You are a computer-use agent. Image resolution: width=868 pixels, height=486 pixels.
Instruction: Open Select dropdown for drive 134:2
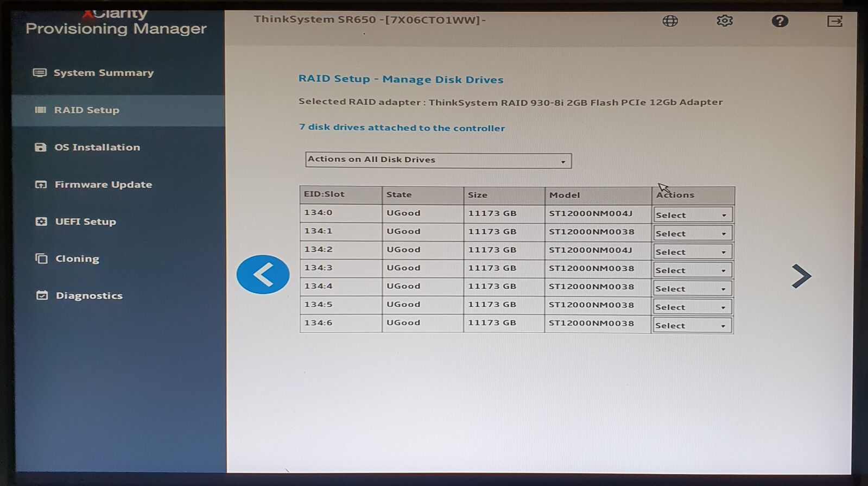point(693,252)
